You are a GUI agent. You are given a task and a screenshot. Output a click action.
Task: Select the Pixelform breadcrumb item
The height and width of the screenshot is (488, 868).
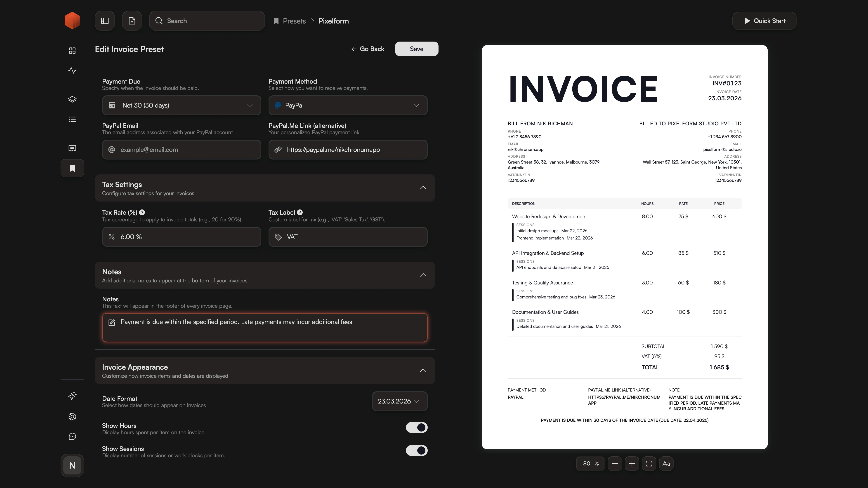tap(334, 21)
